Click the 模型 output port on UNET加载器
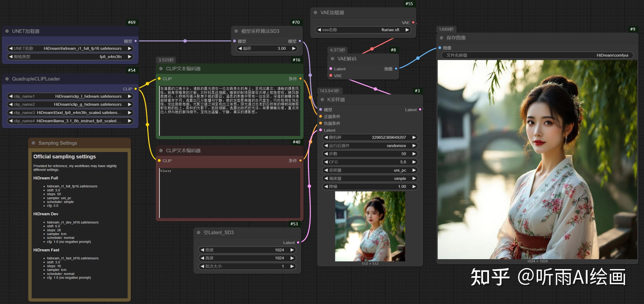The width and height of the screenshot is (644, 304). coord(135,41)
